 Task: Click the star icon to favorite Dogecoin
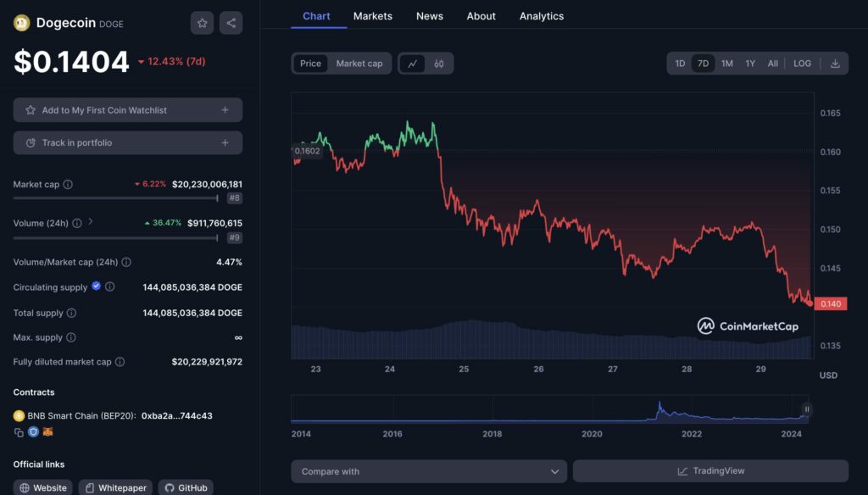tap(202, 23)
